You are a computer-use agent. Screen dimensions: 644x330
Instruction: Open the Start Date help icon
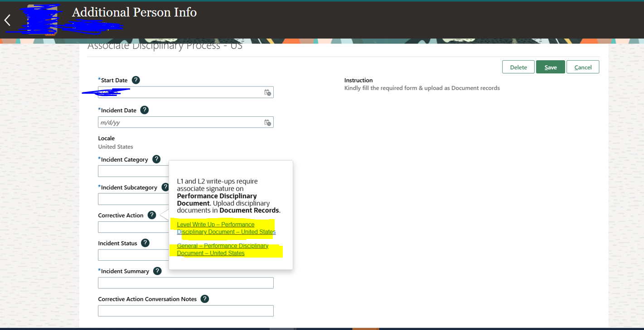coord(136,80)
